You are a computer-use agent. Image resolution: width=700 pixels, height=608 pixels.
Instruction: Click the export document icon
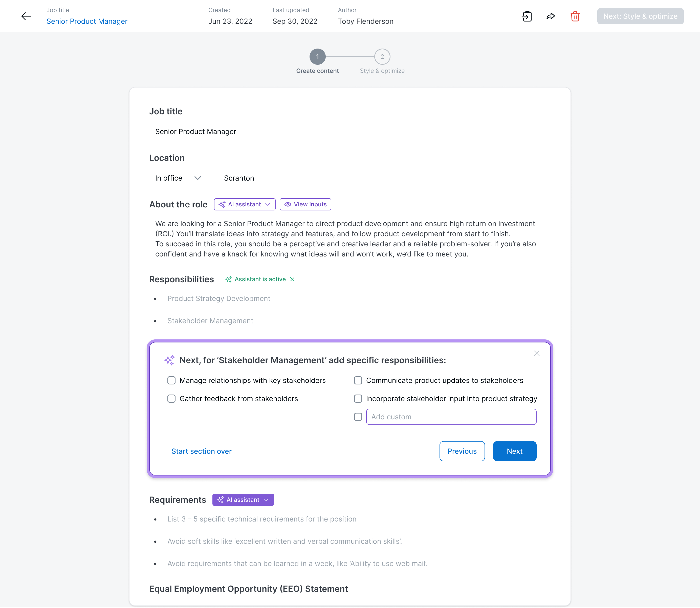(x=527, y=16)
